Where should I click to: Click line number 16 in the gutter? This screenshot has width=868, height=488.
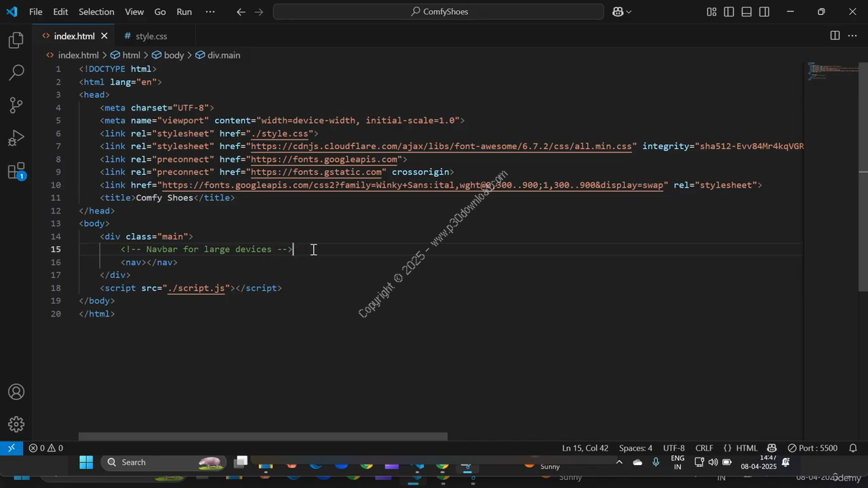pyautogui.click(x=55, y=262)
